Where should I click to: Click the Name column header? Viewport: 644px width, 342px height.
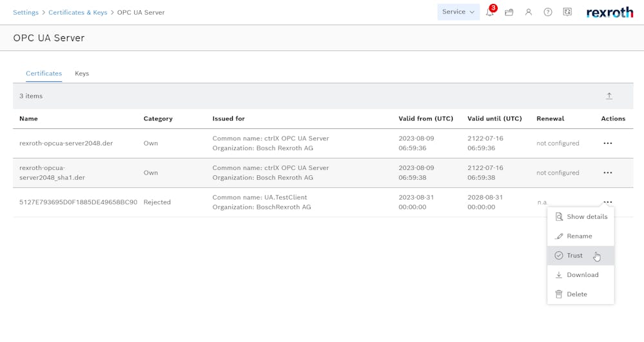[28, 119]
